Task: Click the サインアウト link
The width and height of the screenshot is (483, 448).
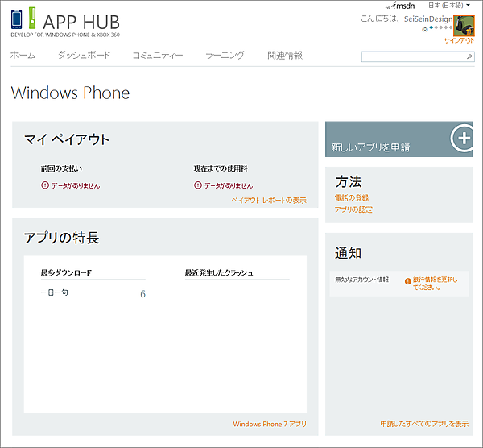Action: [x=459, y=40]
